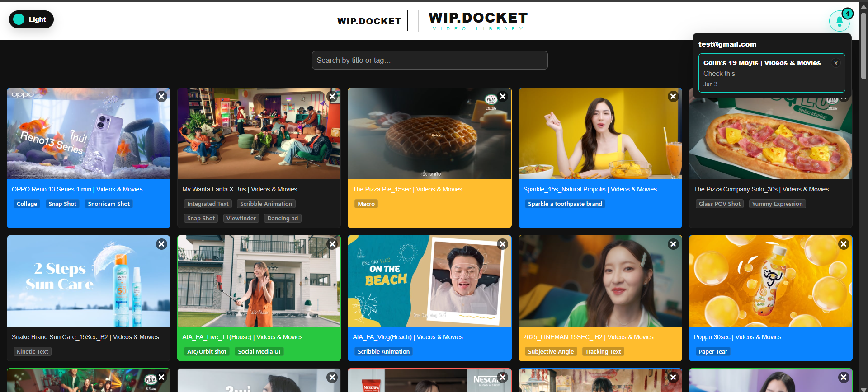Open OPPO Reno 13 Series 1 min title
Screen dimensions: 868x392
pyautogui.click(x=77, y=189)
